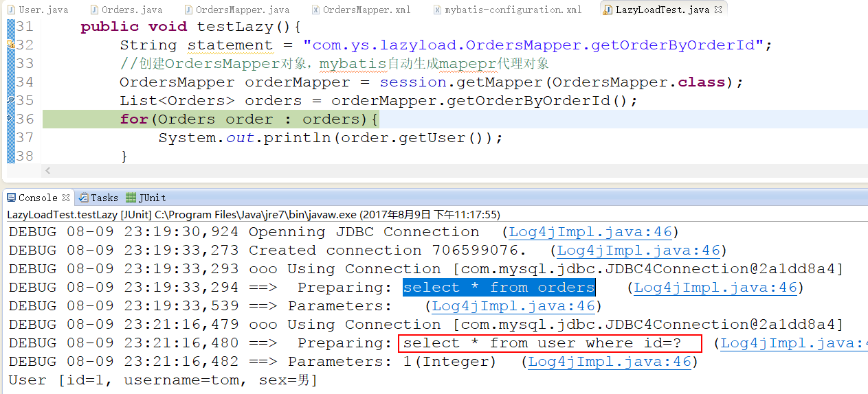Click the XML file icon on OrdersMapper.xml tab

tap(315, 10)
